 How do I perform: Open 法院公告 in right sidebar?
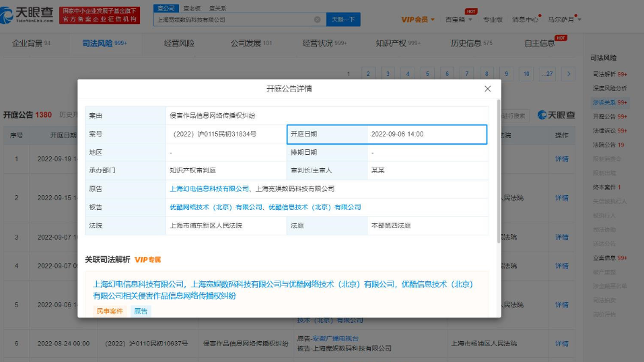608,145
